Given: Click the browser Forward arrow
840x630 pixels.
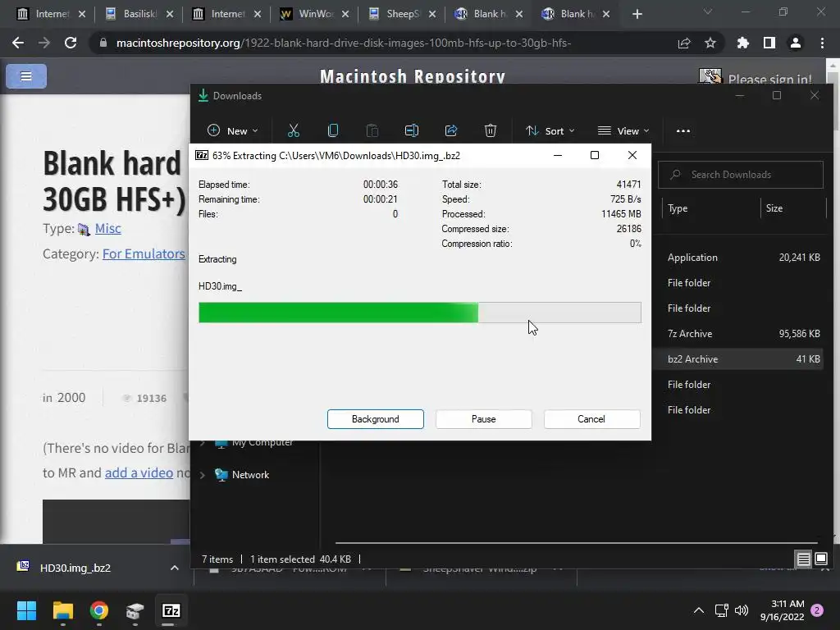Looking at the screenshot, I should (x=44, y=43).
